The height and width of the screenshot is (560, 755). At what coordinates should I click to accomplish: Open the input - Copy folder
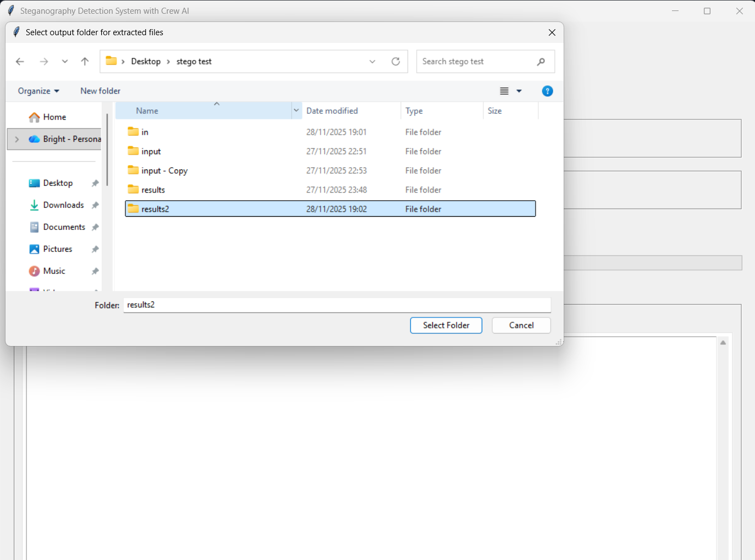[x=164, y=171]
